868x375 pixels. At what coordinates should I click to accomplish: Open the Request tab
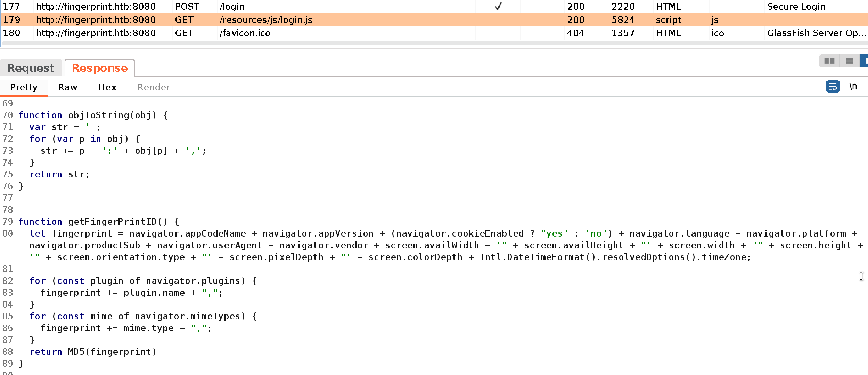pos(31,68)
